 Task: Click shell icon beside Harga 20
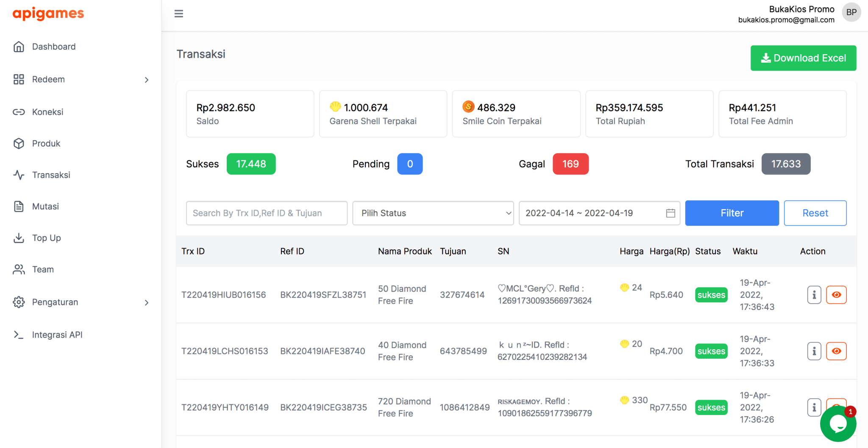coord(624,344)
